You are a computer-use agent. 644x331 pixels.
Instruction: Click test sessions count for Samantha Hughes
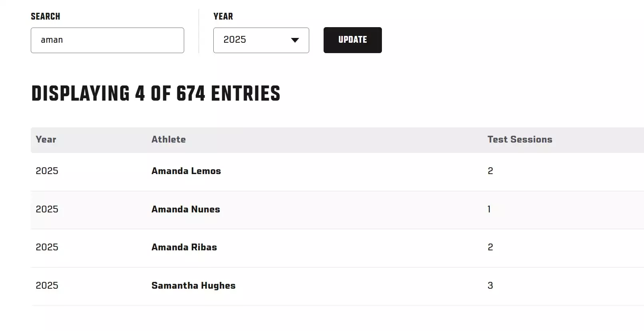490,285
